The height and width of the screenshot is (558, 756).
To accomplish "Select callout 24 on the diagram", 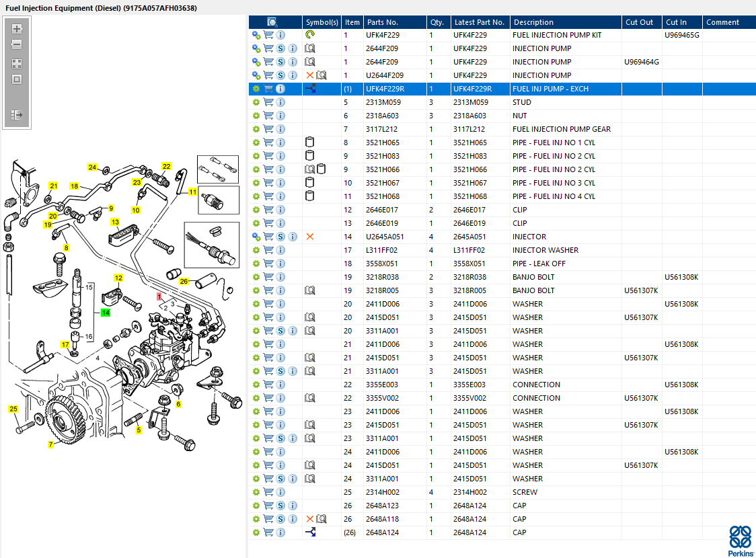I will point(93,167).
